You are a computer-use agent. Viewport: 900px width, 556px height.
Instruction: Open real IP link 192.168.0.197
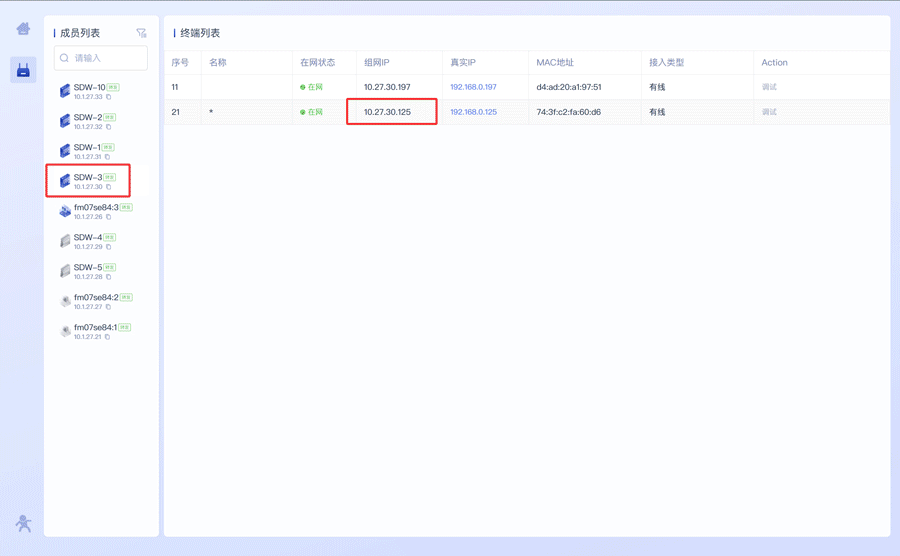tap(473, 87)
